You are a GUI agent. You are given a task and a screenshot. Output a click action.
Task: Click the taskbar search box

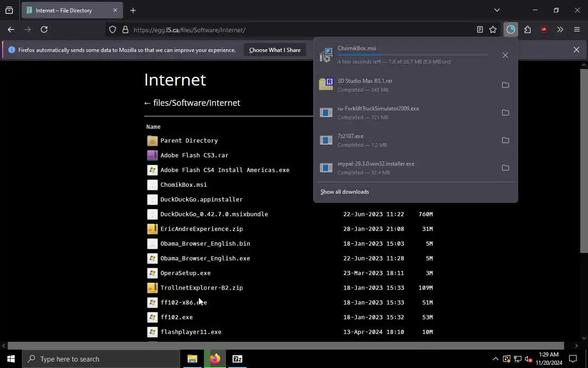click(101, 359)
